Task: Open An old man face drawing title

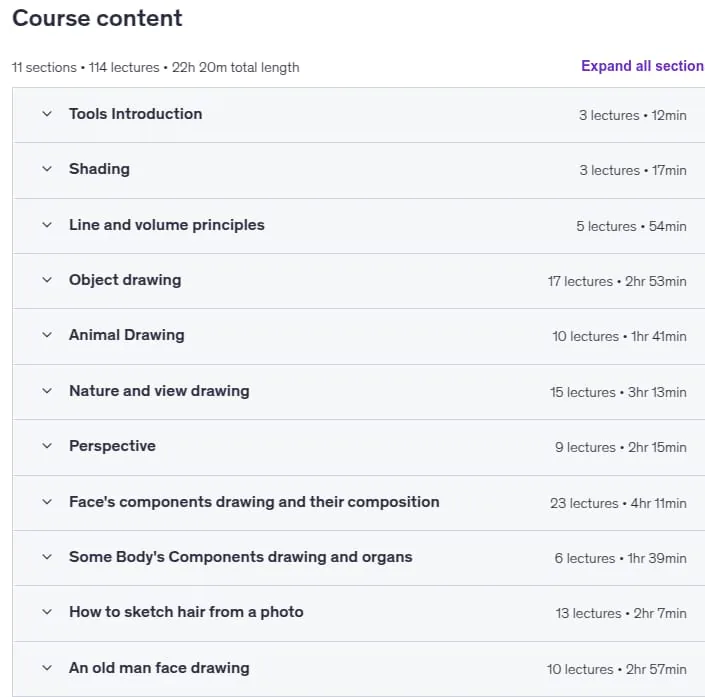Action: point(159,668)
